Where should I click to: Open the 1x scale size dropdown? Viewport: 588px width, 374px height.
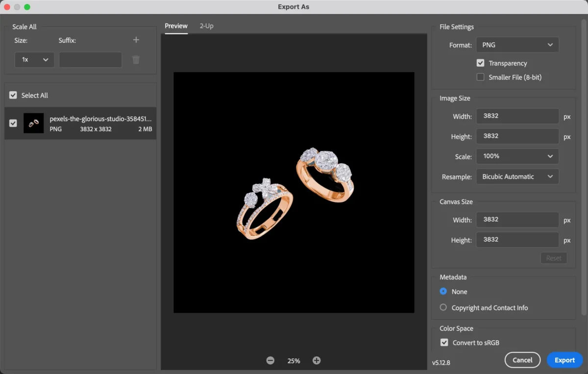pyautogui.click(x=34, y=59)
